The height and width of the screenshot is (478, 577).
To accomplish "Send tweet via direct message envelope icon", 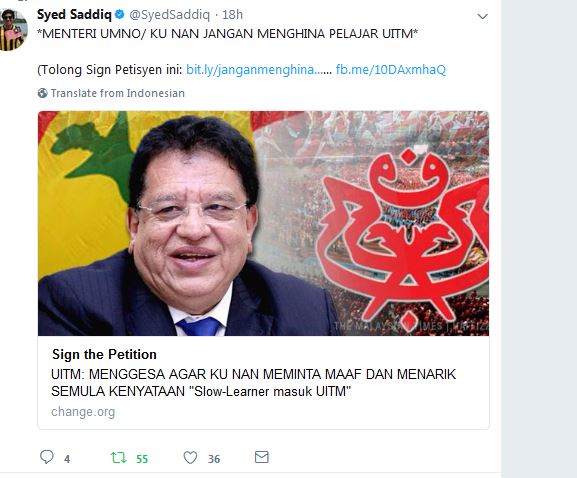I will 262,457.
